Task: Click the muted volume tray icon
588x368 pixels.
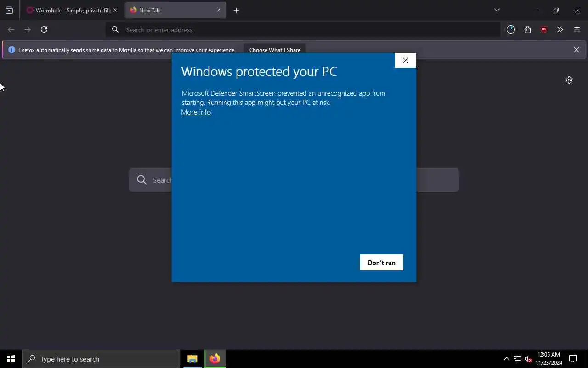Action: pos(528,359)
